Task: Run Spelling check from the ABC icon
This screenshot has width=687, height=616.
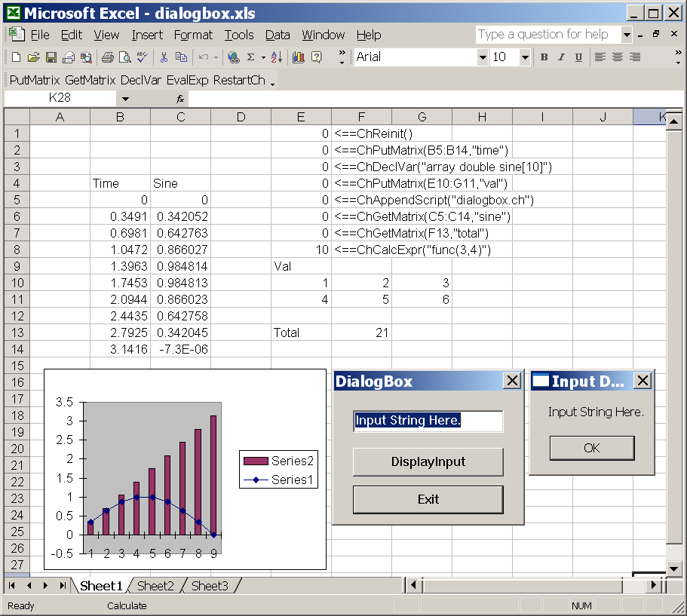Action: tap(142, 57)
